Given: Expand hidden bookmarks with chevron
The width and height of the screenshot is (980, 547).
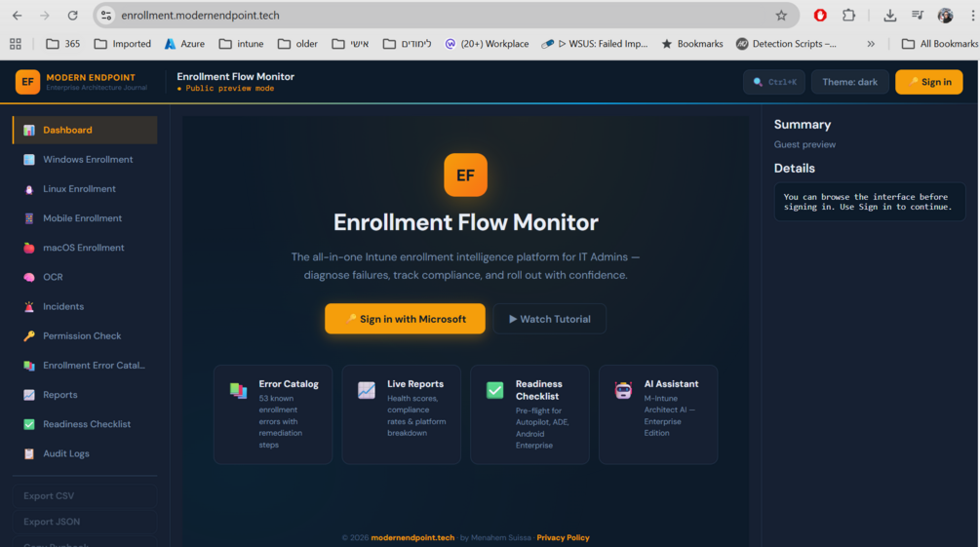Looking at the screenshot, I should click(x=871, y=44).
